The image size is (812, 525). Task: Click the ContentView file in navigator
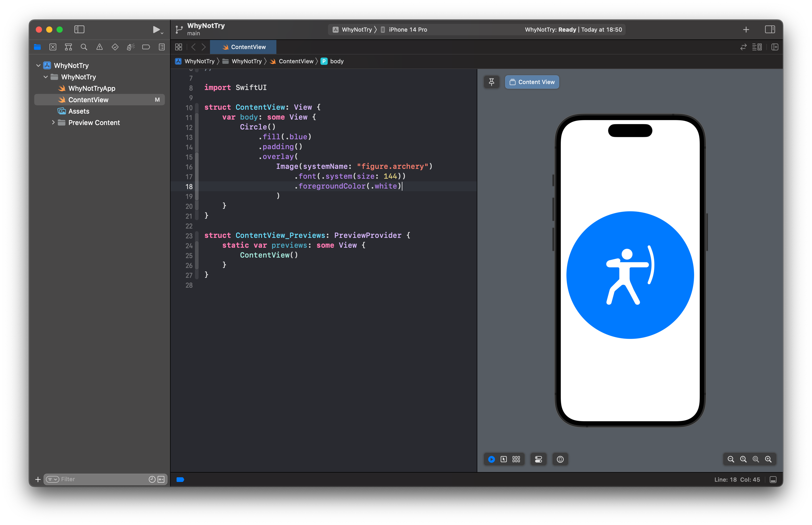click(x=89, y=99)
